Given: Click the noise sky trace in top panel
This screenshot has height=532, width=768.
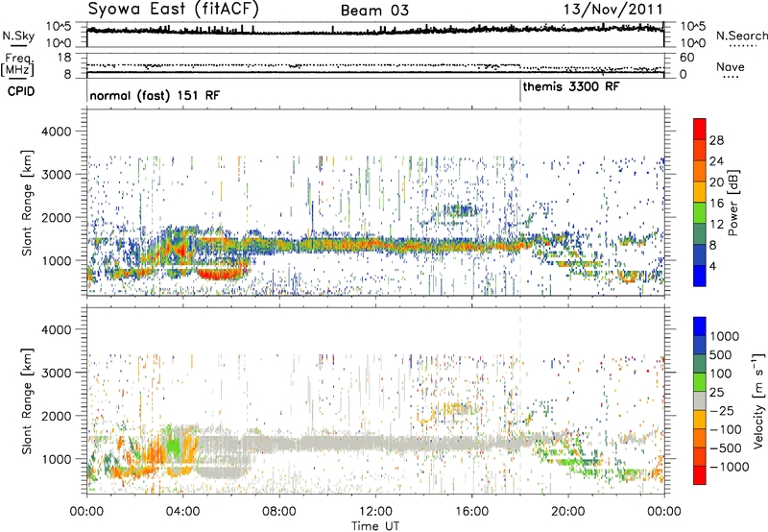Looking at the screenshot, I should [375, 31].
